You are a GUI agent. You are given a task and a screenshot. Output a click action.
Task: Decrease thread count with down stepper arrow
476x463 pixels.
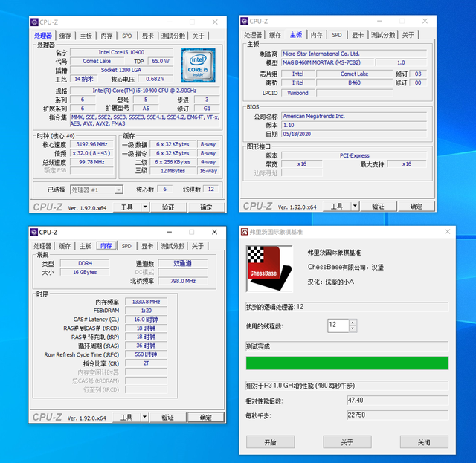click(353, 328)
